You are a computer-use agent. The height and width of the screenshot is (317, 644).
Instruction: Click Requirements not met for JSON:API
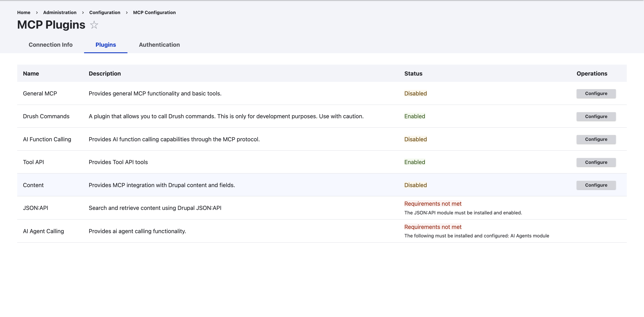point(433,204)
